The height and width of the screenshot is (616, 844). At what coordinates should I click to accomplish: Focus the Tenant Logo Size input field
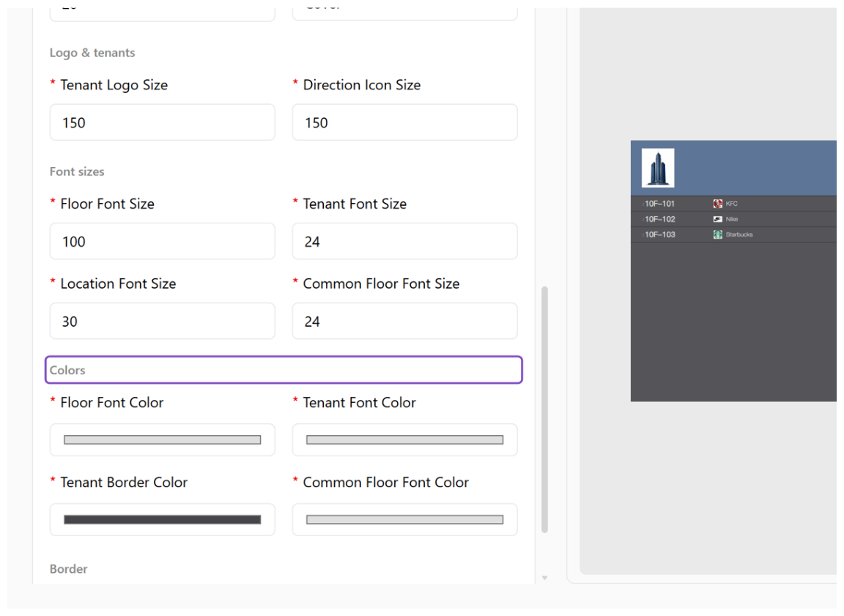(x=163, y=122)
